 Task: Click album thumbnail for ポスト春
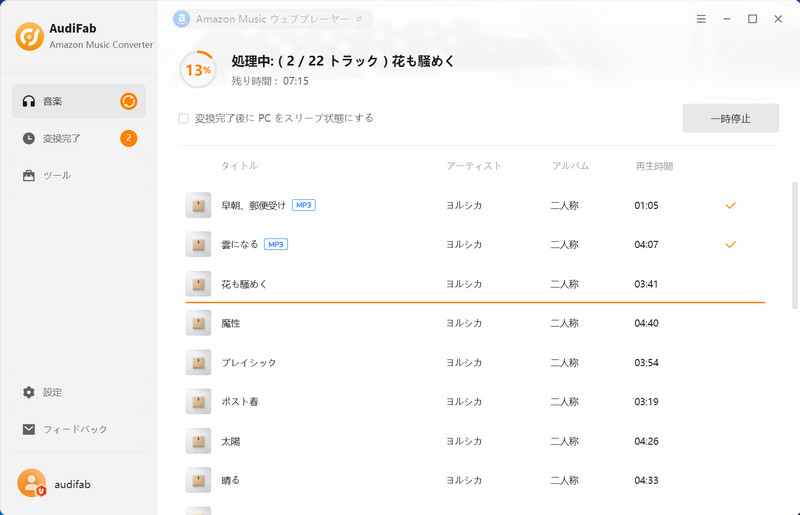(x=198, y=402)
